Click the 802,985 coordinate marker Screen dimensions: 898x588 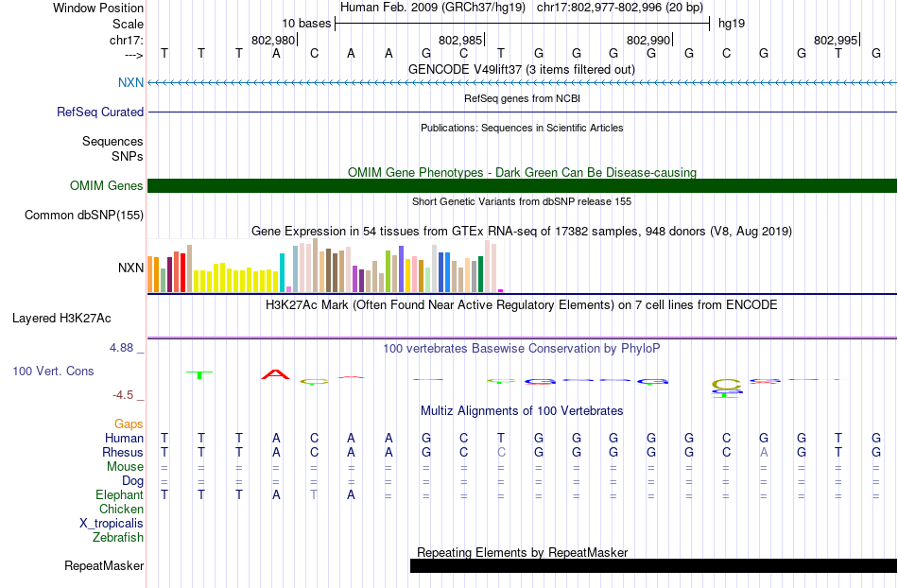[x=460, y=40]
